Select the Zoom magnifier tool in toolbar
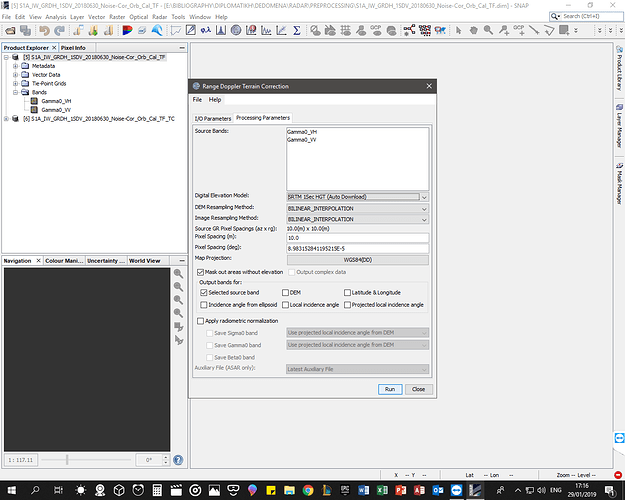Screen dimensions: 625x500 tap(488, 30)
